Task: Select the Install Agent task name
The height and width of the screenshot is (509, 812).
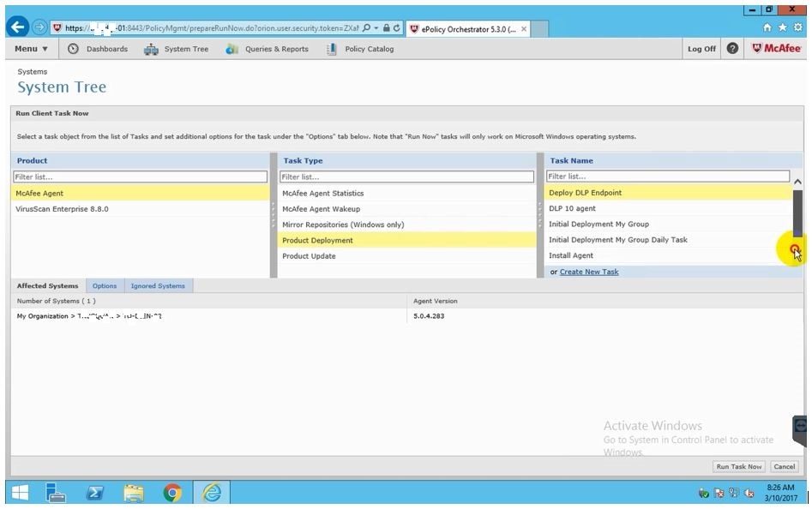Action: [571, 255]
